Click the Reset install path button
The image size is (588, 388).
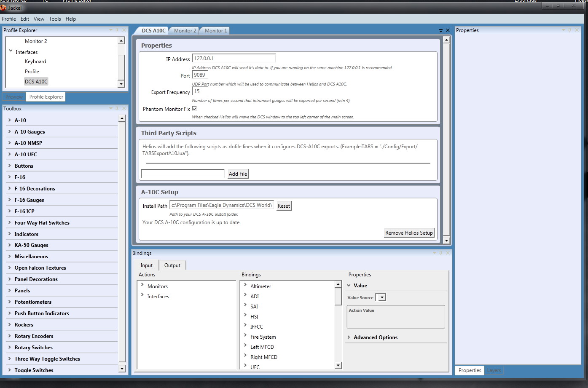coord(284,206)
